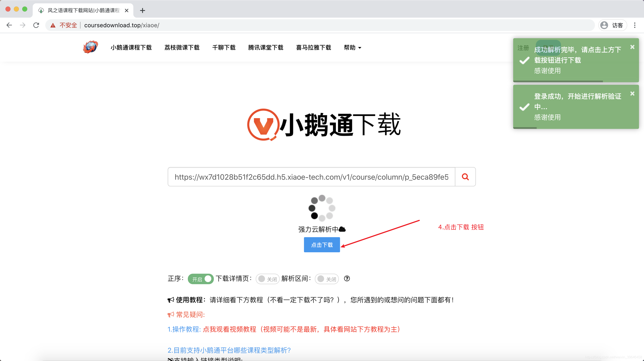Click the course URL input field
Viewport: 644px width, 361px height.
[311, 177]
